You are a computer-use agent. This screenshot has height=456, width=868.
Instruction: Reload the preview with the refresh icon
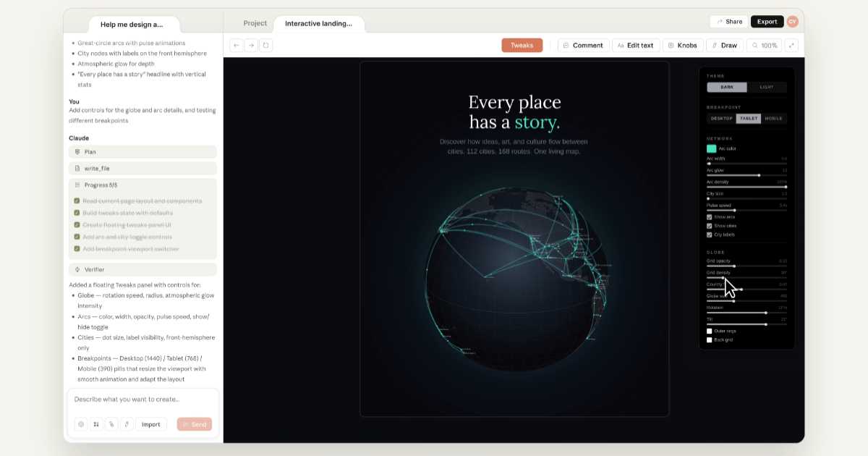pyautogui.click(x=265, y=46)
